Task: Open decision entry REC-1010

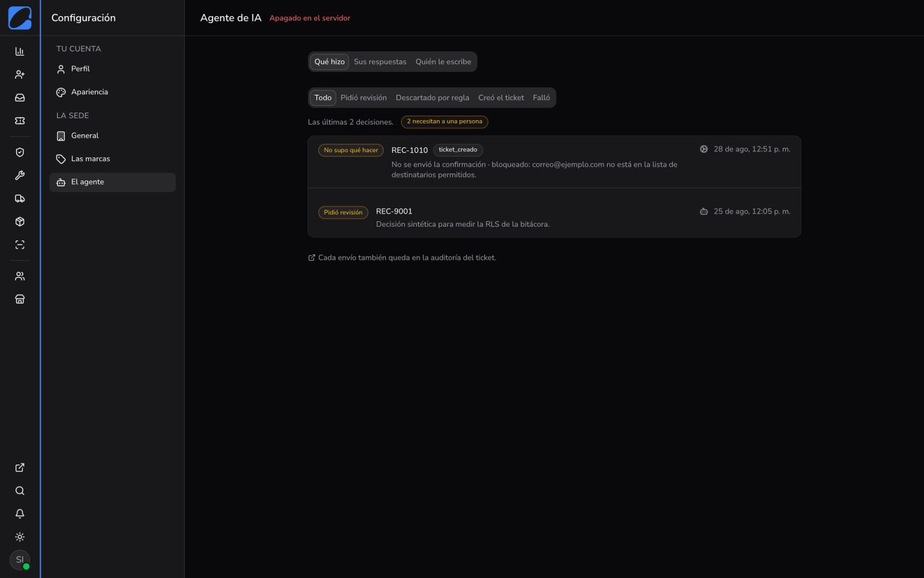Action: pyautogui.click(x=554, y=162)
